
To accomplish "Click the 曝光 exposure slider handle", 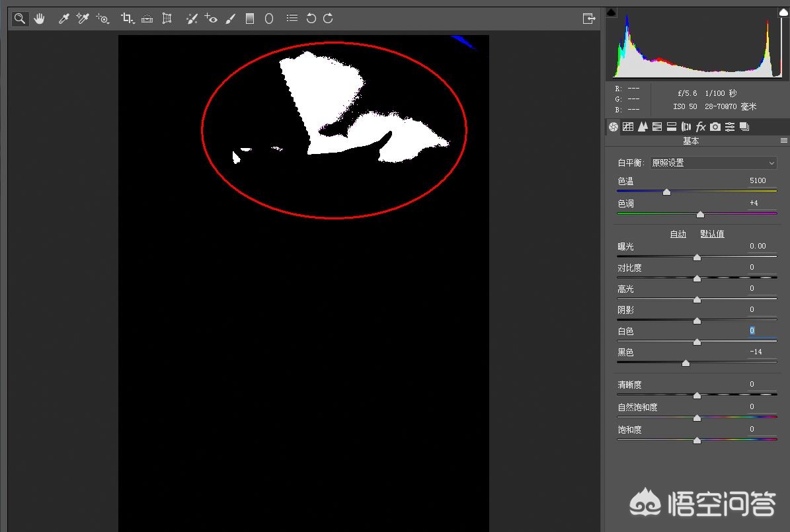I will coord(697,258).
